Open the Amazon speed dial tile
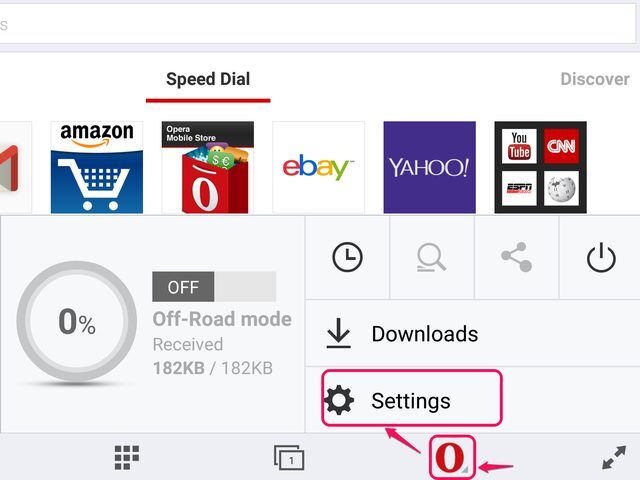 [x=97, y=167]
